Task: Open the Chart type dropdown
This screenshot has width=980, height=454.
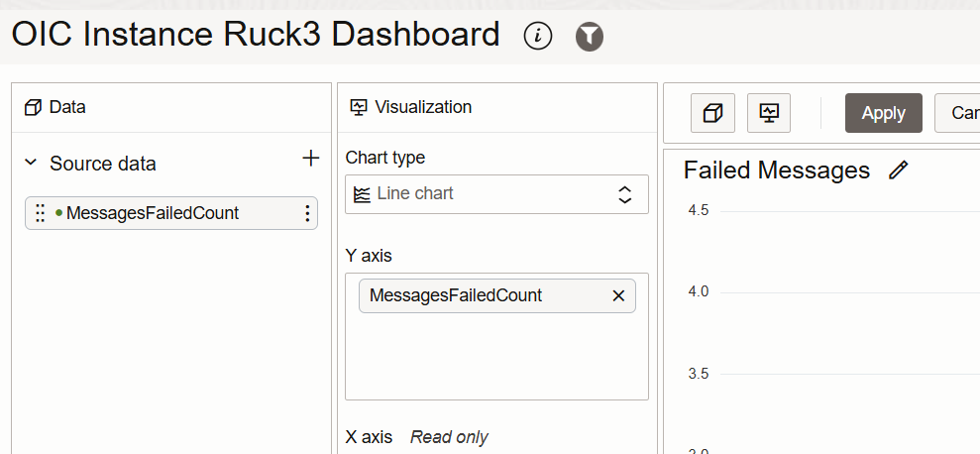Action: (496, 194)
